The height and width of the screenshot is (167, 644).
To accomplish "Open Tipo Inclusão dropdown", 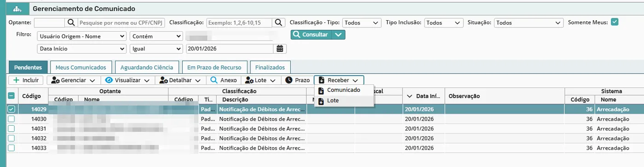I will tap(443, 22).
